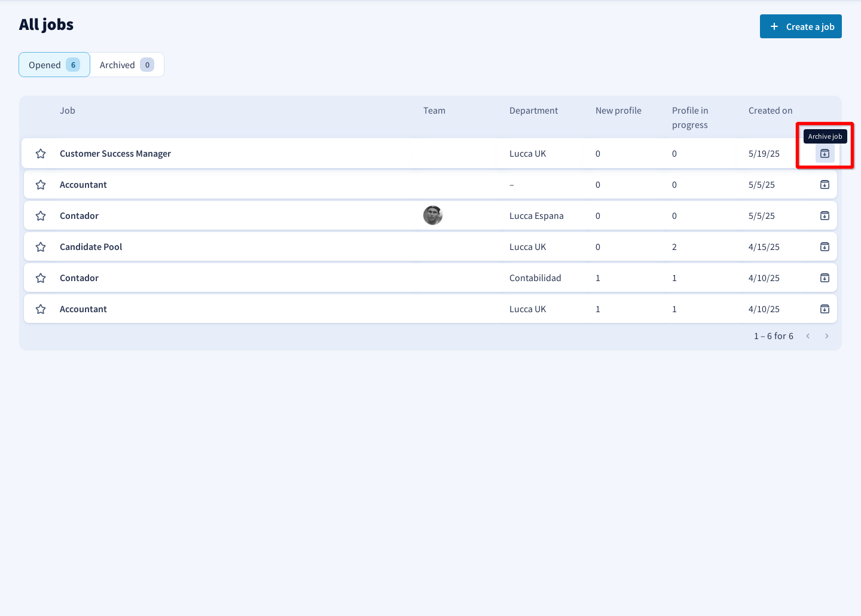Switch to the Opened jobs tab

coord(54,65)
